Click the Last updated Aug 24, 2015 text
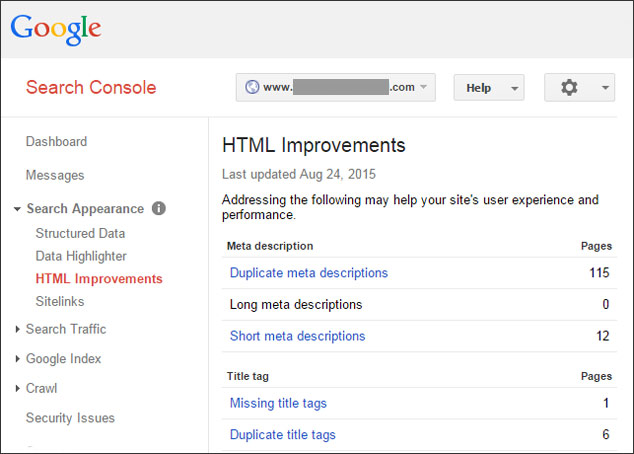Screen dimensions: 634x454 pos(299,174)
